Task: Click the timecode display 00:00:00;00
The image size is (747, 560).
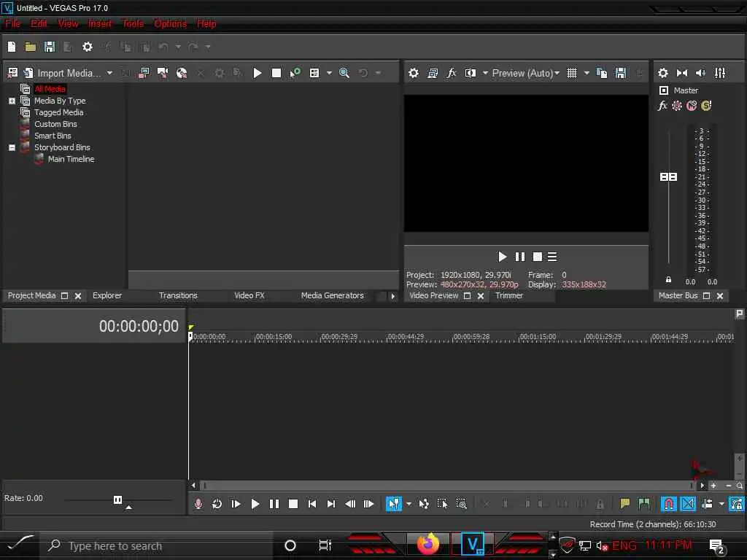Action: 139,326
